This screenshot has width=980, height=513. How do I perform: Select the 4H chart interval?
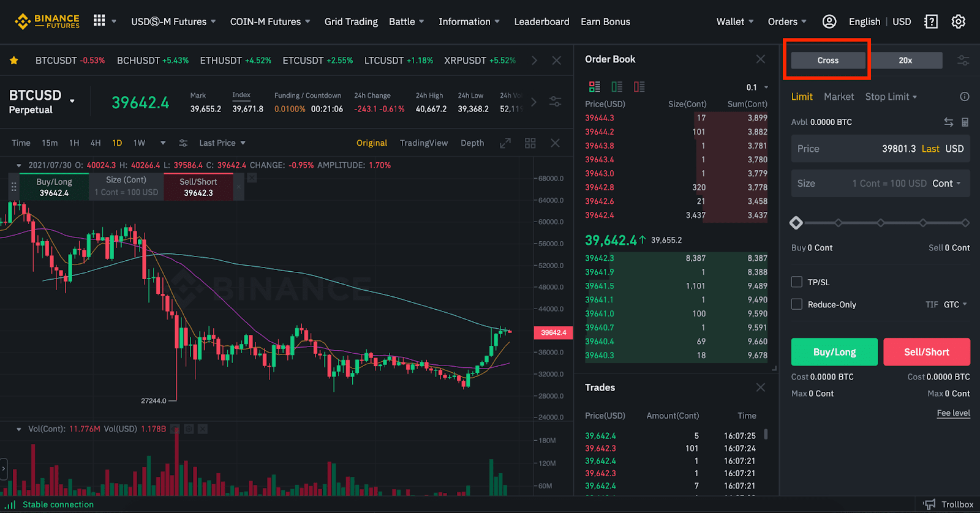pyautogui.click(x=96, y=143)
